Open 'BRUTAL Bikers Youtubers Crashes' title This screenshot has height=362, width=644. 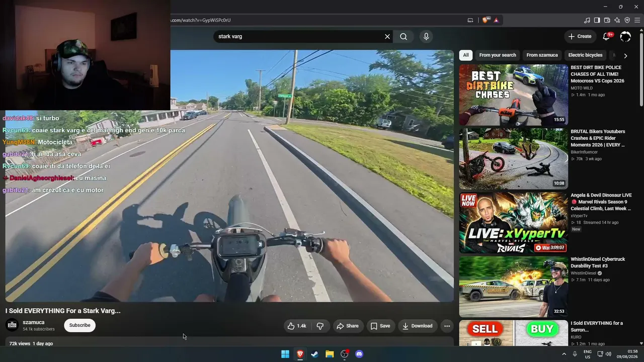coord(598,138)
